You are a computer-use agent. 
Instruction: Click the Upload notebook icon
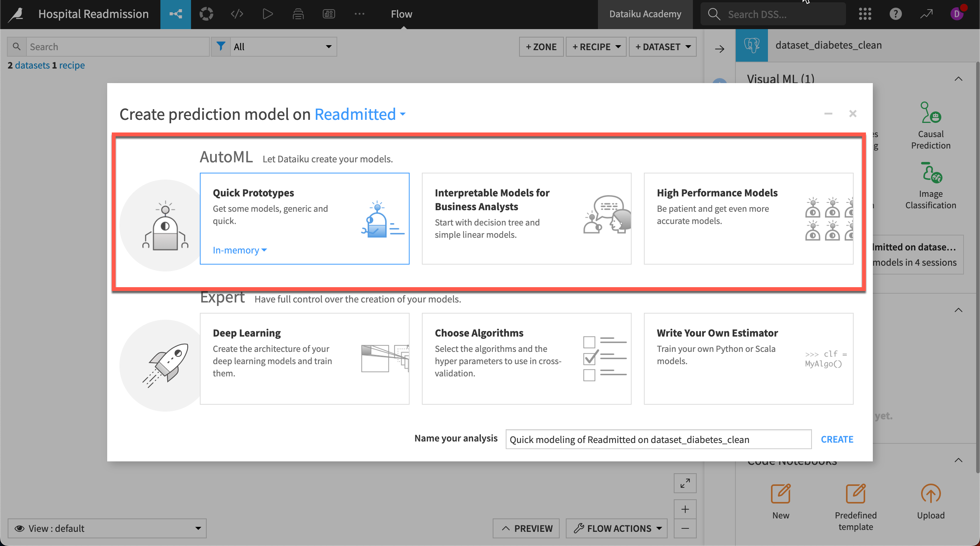[x=931, y=494]
